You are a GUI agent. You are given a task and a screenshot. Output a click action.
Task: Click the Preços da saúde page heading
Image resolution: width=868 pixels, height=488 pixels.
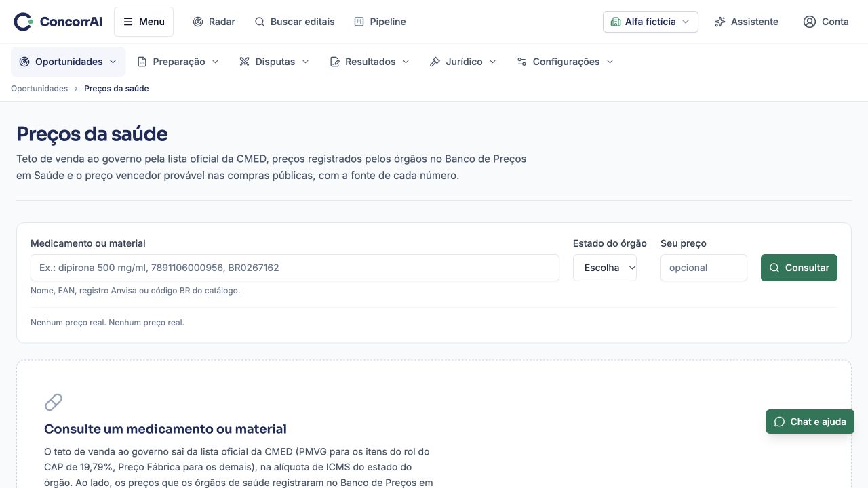pos(92,134)
